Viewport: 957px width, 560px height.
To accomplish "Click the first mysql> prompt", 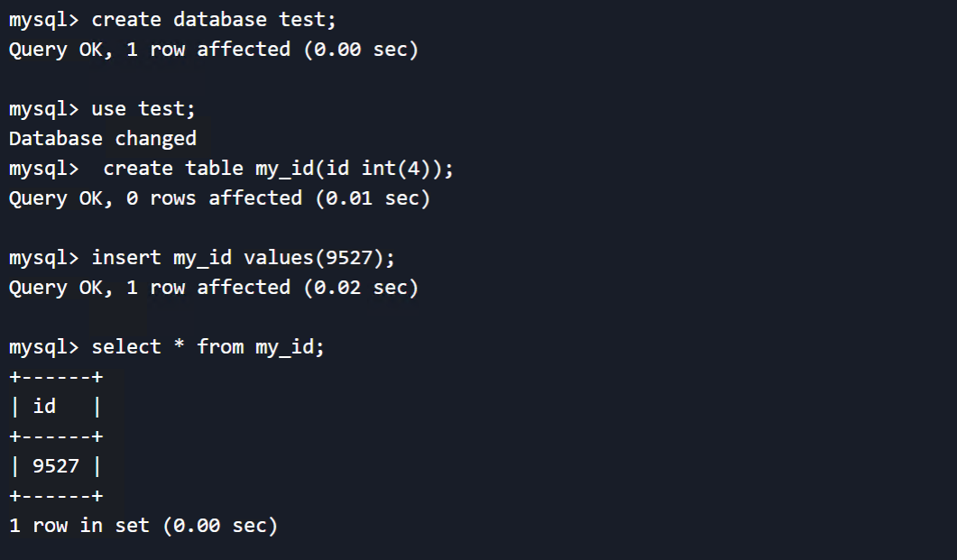I will pyautogui.click(x=44, y=20).
